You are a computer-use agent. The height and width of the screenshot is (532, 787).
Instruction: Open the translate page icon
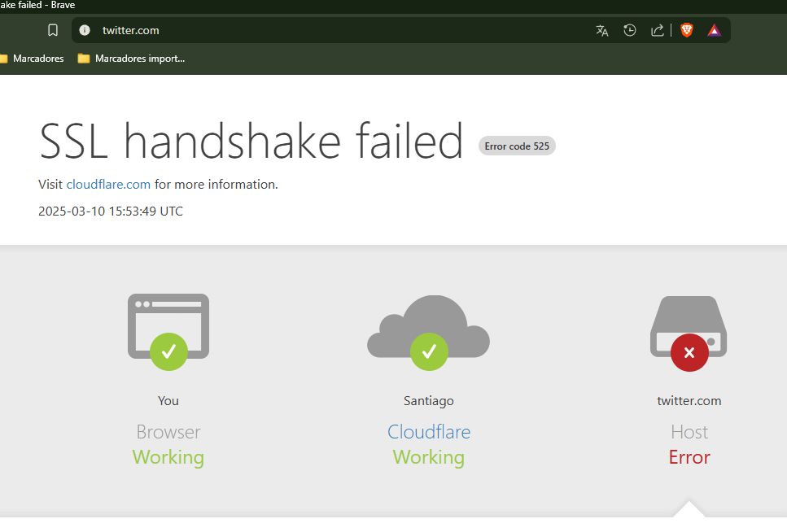coord(601,31)
